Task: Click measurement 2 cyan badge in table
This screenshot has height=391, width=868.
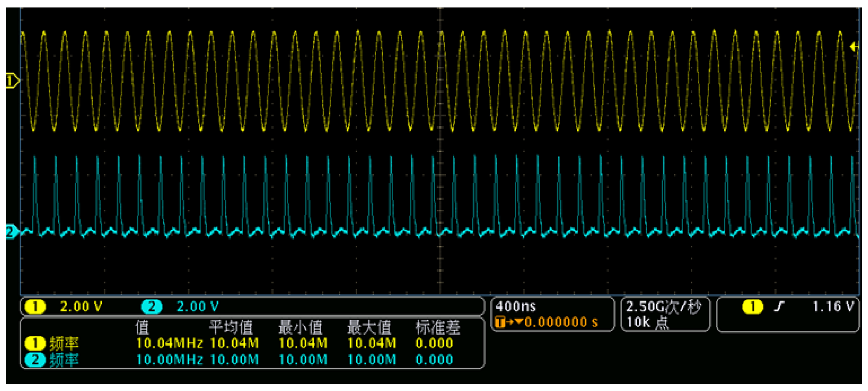Action: pos(35,360)
